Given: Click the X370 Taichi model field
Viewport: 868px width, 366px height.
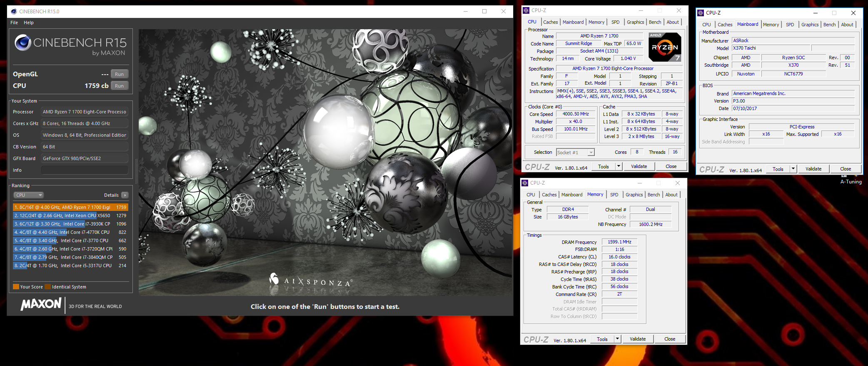Looking at the screenshot, I should click(x=771, y=48).
